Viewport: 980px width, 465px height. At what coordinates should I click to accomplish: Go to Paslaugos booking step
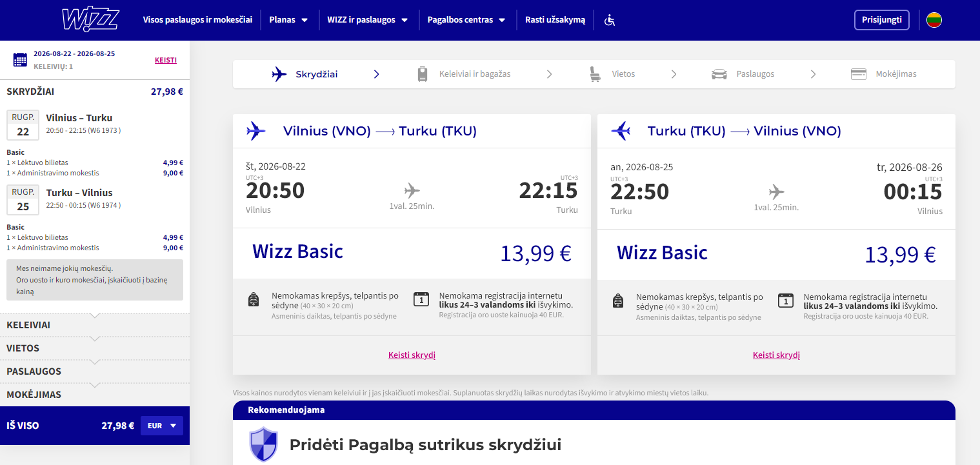pos(743,74)
